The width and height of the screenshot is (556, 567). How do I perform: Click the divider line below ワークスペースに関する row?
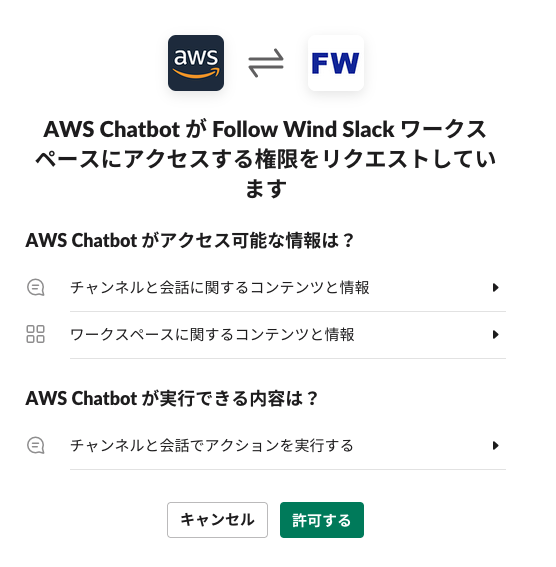[288, 358]
